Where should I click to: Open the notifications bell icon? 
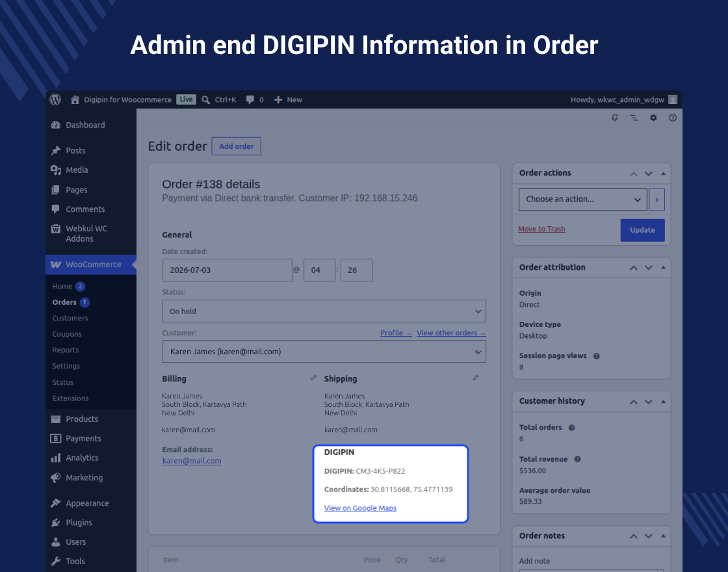(x=615, y=118)
